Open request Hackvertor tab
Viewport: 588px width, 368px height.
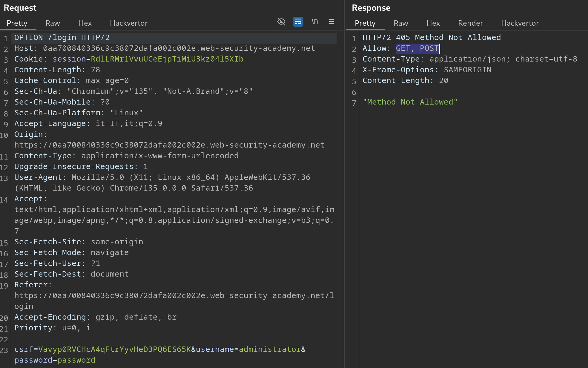pyautogui.click(x=129, y=23)
